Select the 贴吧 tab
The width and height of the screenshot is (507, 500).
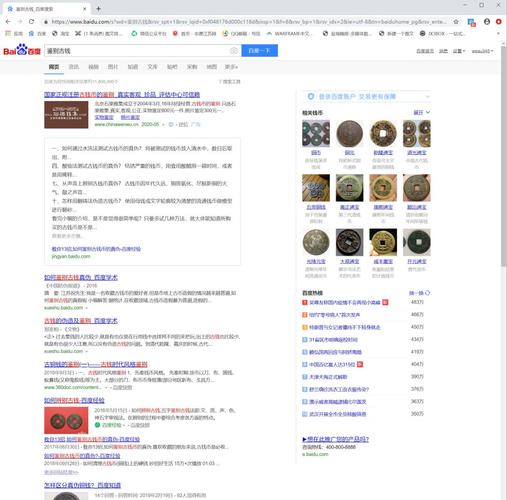pyautogui.click(x=172, y=67)
